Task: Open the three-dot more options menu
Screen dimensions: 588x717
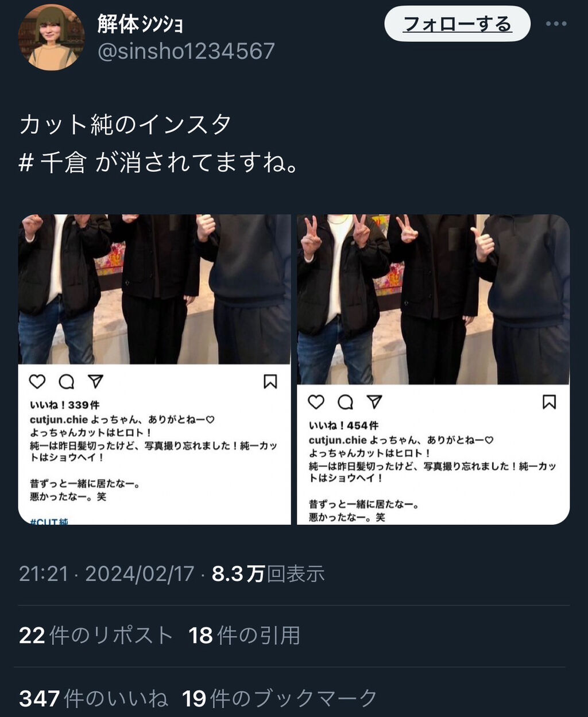Action: (556, 24)
